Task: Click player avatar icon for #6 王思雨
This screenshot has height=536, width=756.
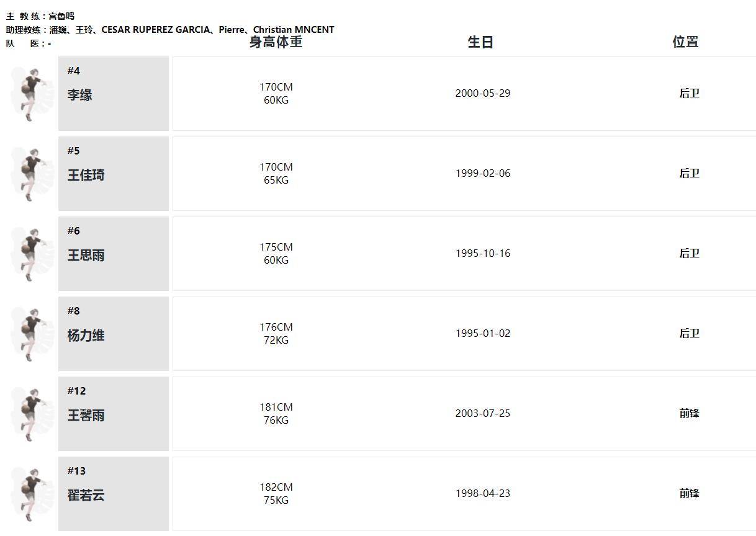Action: [x=30, y=254]
